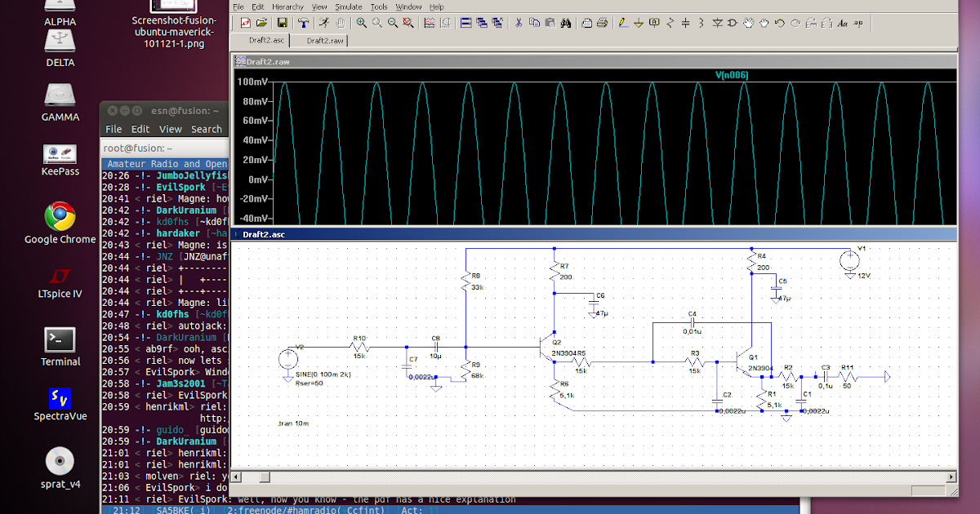Click the Print printer icon
The height and width of the screenshot is (514, 980).
[602, 23]
